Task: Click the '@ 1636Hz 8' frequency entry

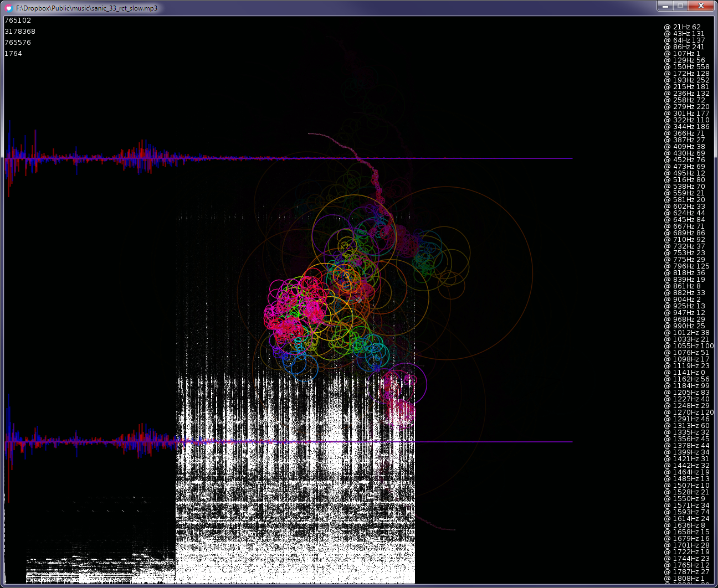Action: (x=685, y=525)
